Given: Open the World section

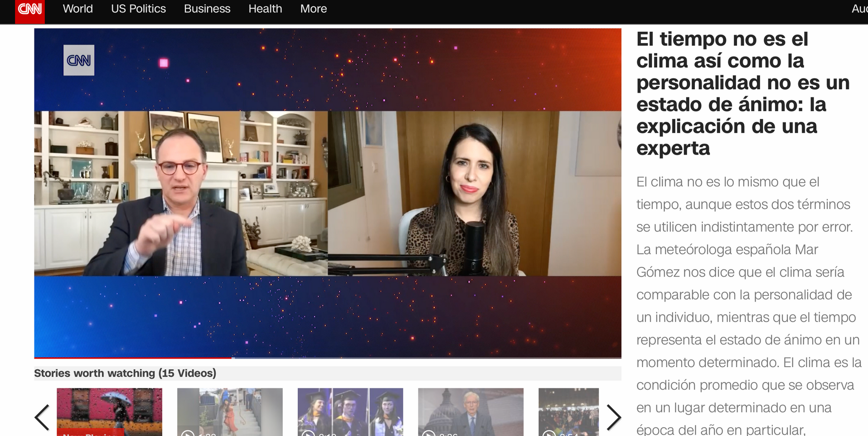Looking at the screenshot, I should pos(78,9).
